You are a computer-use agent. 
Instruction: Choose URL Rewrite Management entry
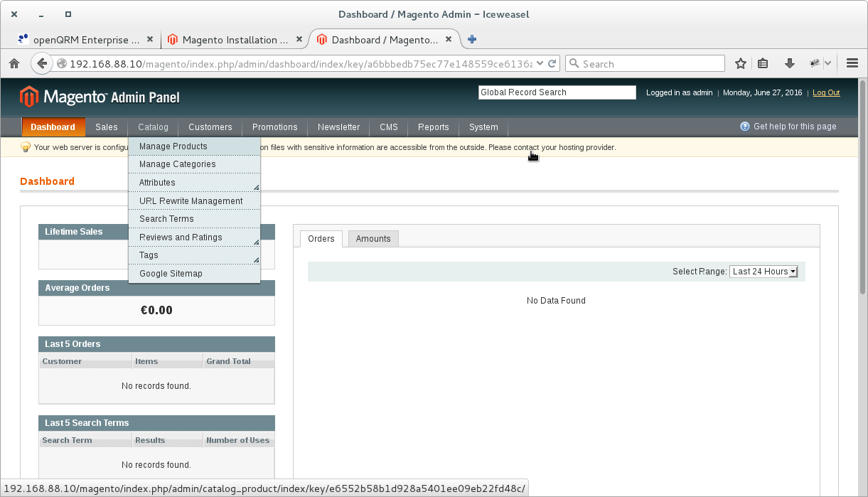(x=194, y=201)
